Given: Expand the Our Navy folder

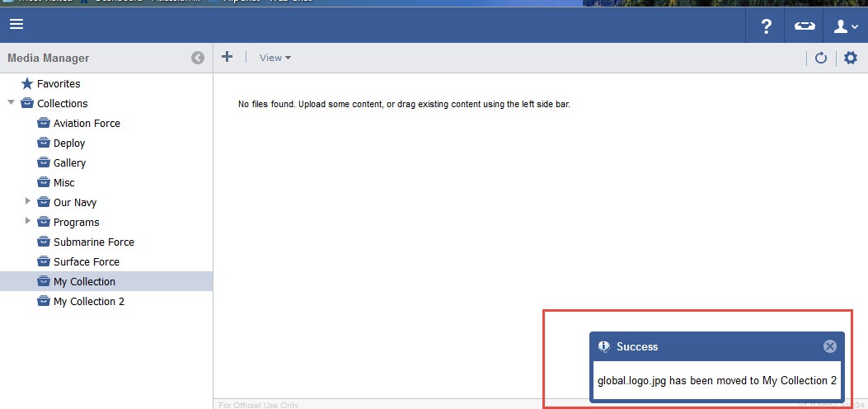Looking at the screenshot, I should coord(28,201).
